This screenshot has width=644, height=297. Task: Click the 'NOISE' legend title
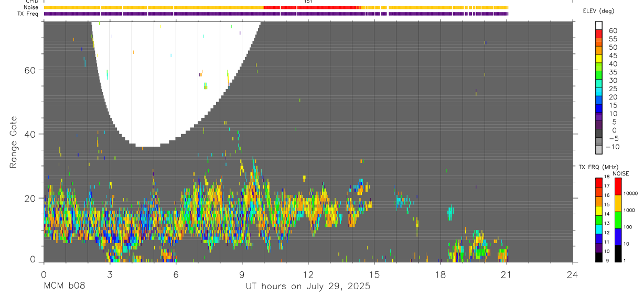point(620,173)
